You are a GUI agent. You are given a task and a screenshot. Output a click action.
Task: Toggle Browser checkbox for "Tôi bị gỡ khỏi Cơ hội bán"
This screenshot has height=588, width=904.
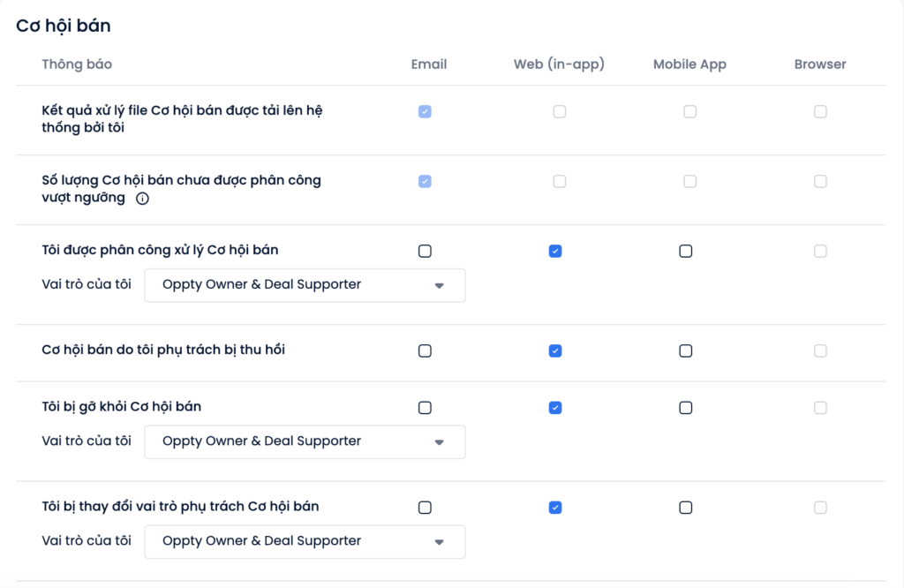click(820, 408)
